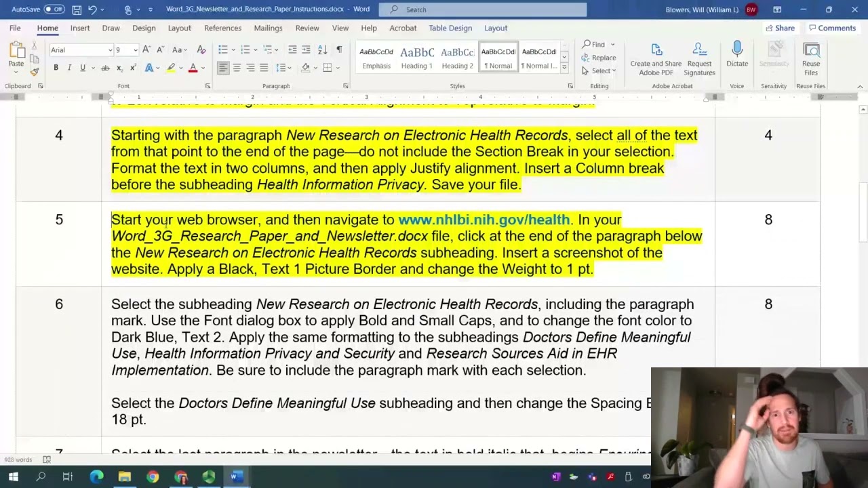Click the Center alignment icon
The image size is (868, 488).
pos(237,68)
